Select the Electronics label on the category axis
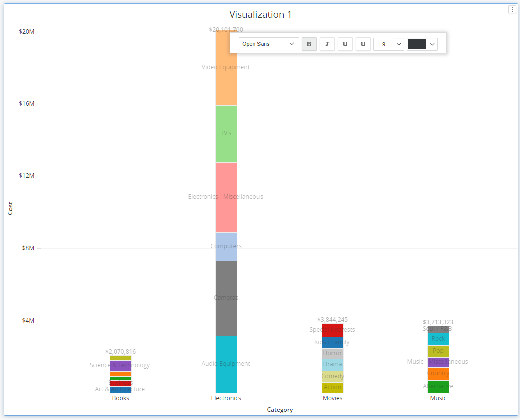This screenshot has width=520, height=420. (x=226, y=398)
